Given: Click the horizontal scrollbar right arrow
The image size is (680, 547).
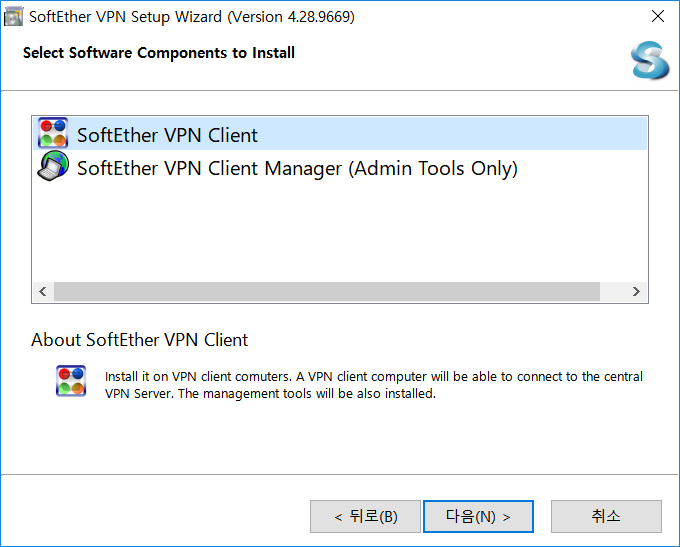Looking at the screenshot, I should pyautogui.click(x=636, y=292).
